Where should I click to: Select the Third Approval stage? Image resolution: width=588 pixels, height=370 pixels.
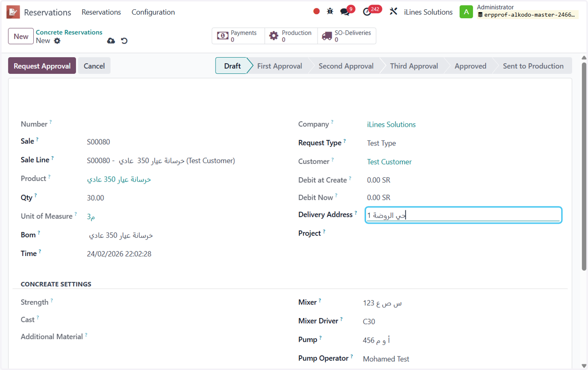(414, 66)
